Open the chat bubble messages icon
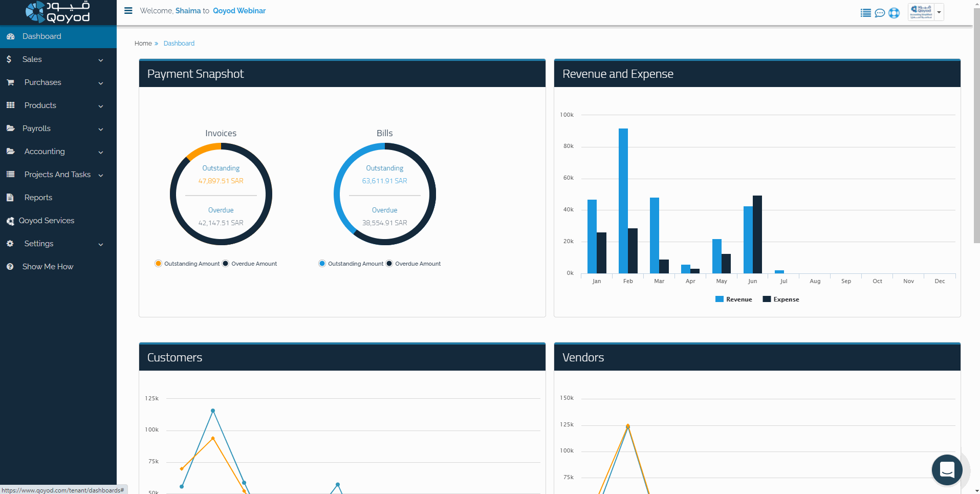Viewport: 980px width, 494px height. (880, 13)
